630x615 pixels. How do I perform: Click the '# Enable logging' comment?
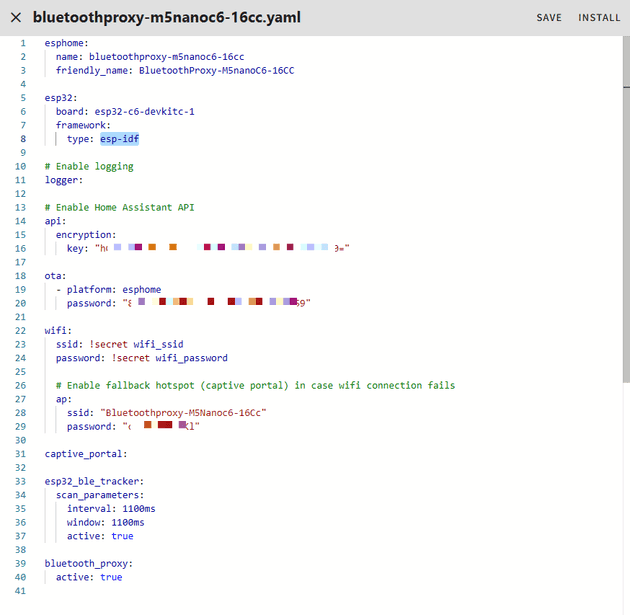click(89, 166)
